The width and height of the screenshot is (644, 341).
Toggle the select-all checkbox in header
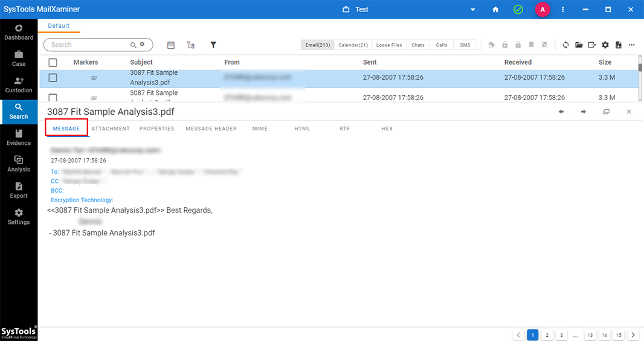pos(53,62)
